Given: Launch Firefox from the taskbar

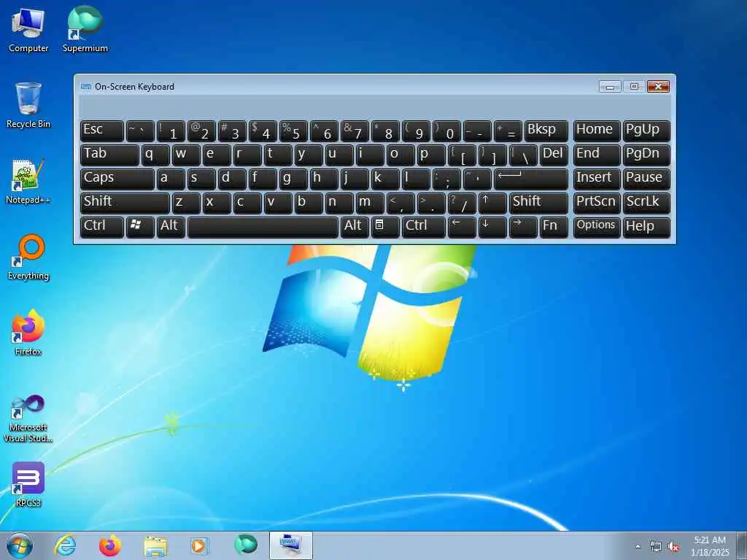Looking at the screenshot, I should coord(109,545).
